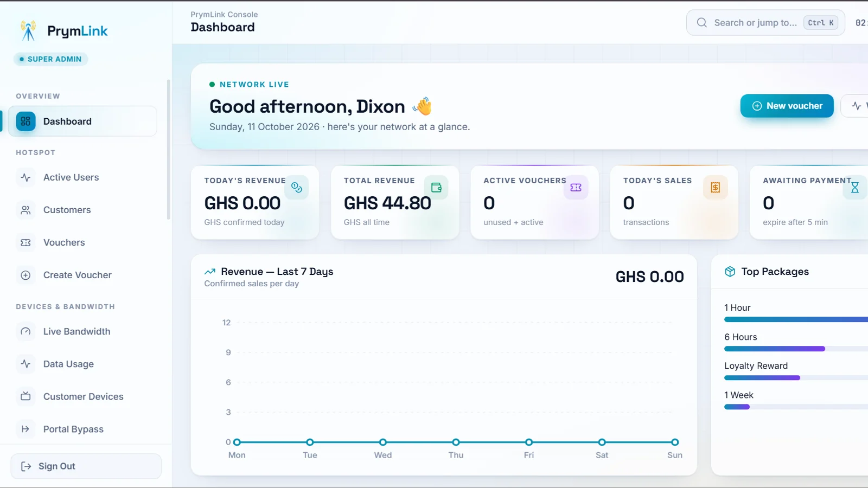Click the Revenue — Last 7 Days heading
868x488 pixels.
[277, 272]
